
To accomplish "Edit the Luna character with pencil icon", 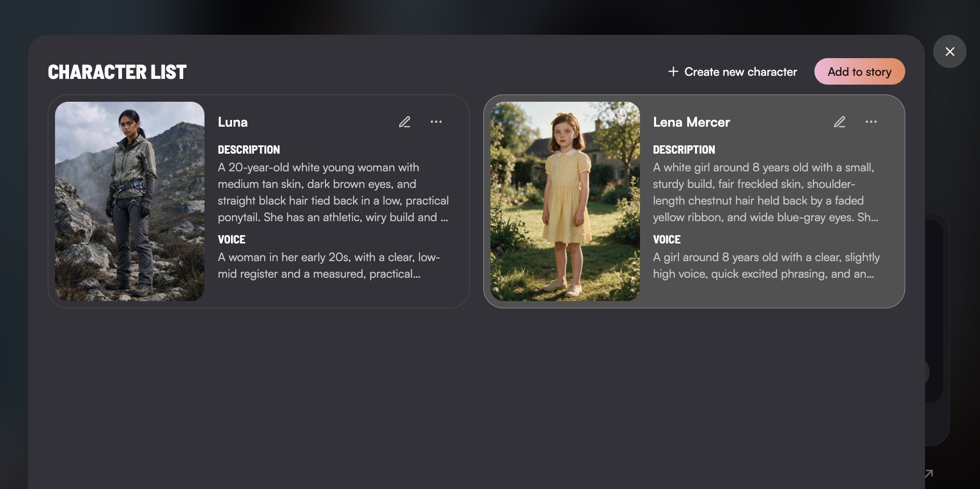I will [x=404, y=122].
